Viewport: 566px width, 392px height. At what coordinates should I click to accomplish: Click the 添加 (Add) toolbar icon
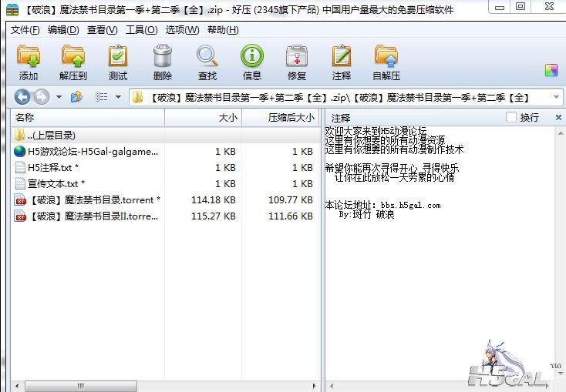click(29, 62)
